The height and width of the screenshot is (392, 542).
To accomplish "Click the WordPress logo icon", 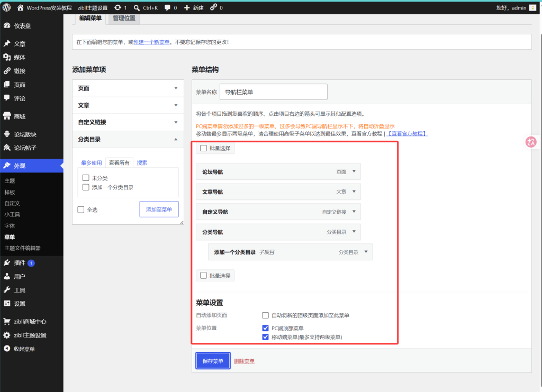I will (x=6, y=7).
